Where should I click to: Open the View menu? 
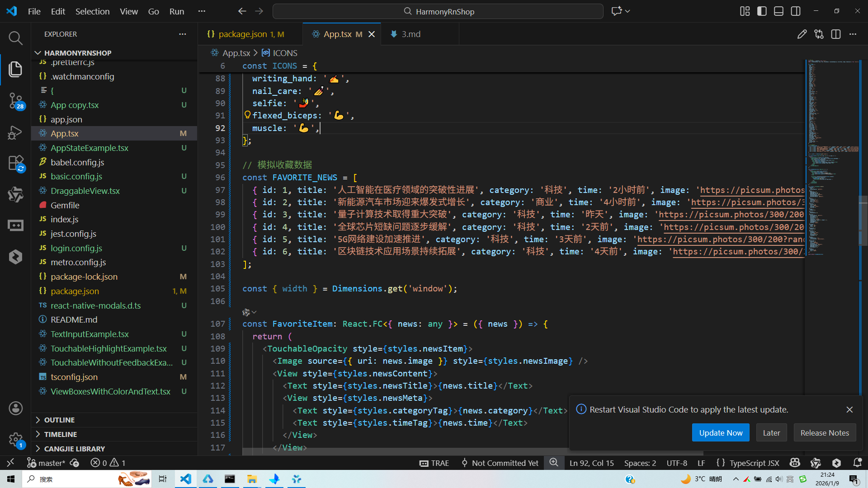coord(129,11)
